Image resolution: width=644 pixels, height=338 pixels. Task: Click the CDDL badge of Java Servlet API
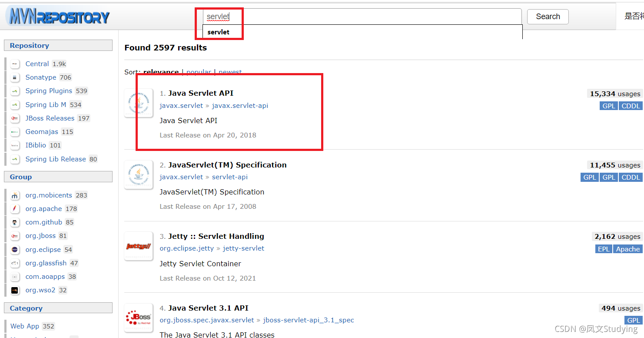click(631, 106)
